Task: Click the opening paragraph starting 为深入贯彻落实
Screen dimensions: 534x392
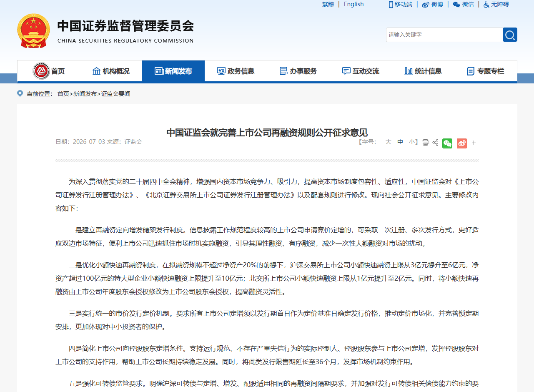Action: pyautogui.click(x=267, y=195)
